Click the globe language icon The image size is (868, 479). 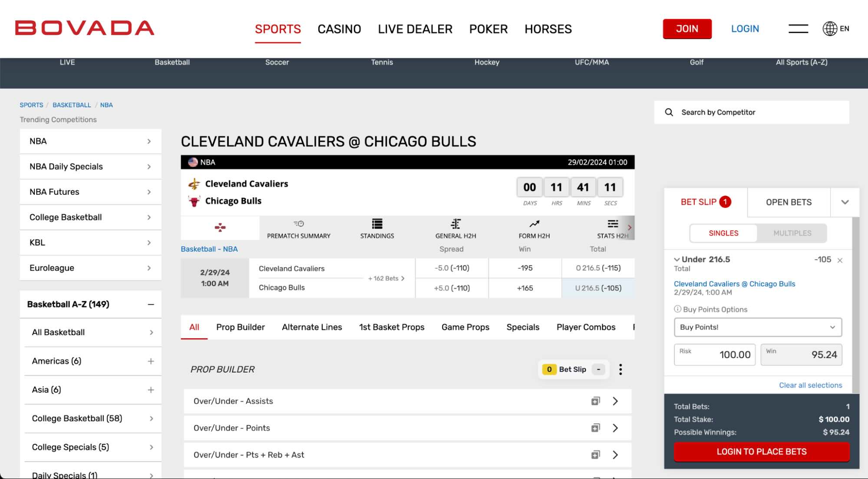[830, 29]
